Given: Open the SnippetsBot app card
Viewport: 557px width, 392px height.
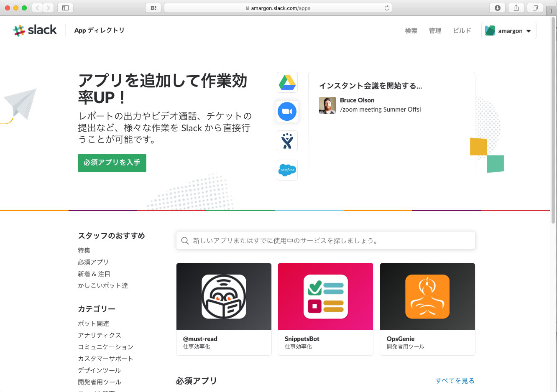Looking at the screenshot, I should 325,309.
